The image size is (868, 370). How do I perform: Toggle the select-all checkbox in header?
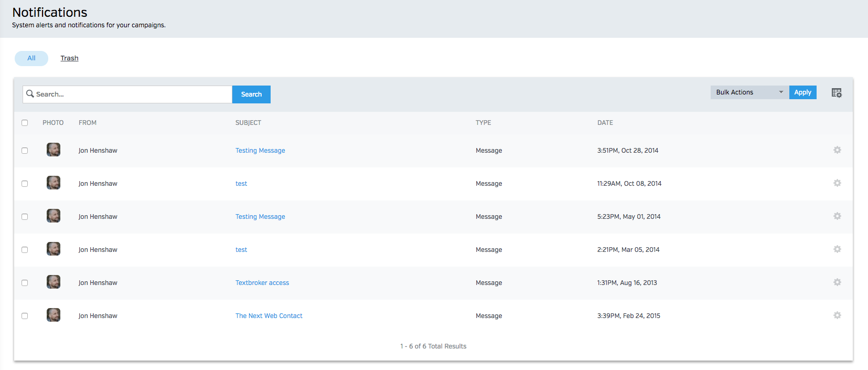click(25, 123)
